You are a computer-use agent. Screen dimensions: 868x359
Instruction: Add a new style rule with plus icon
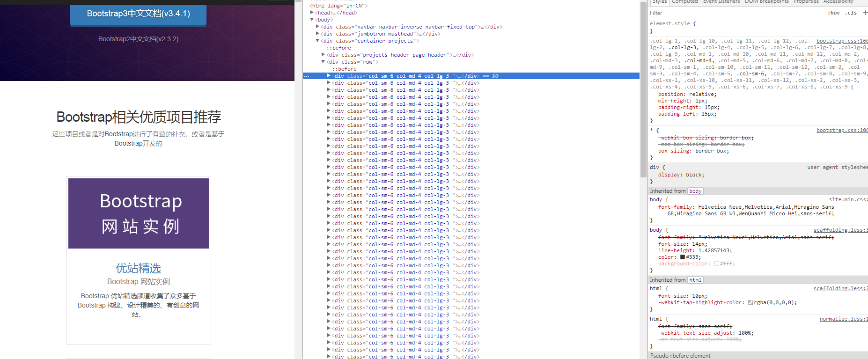point(865,13)
